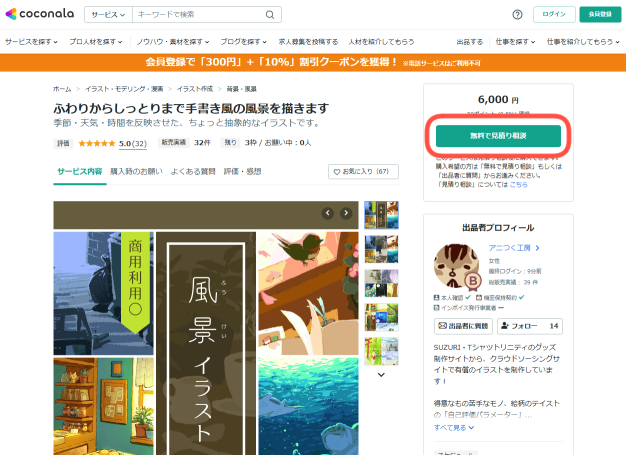Screen dimensions: 626x455
Task: Switch to 購入時のお願い tab
Action: click(x=137, y=172)
